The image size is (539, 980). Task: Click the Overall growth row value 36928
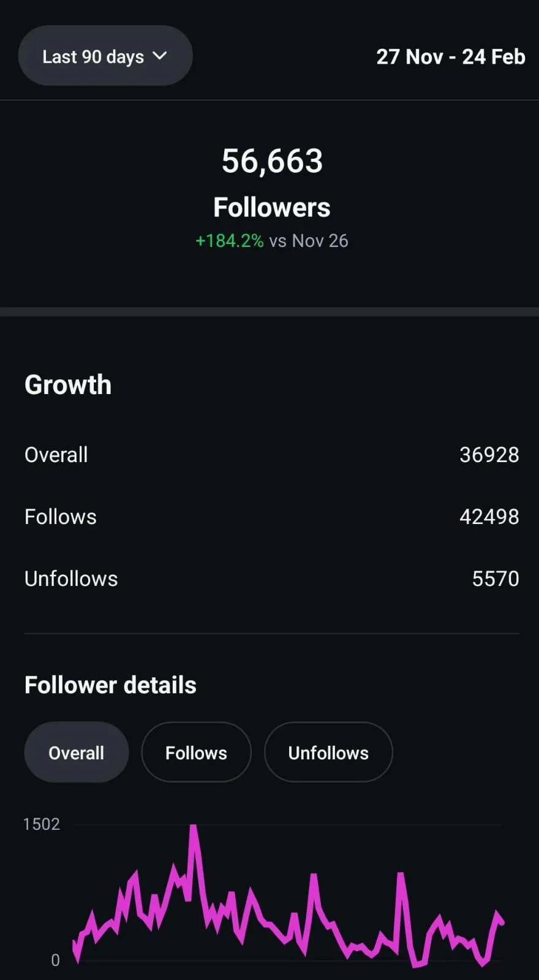point(489,455)
